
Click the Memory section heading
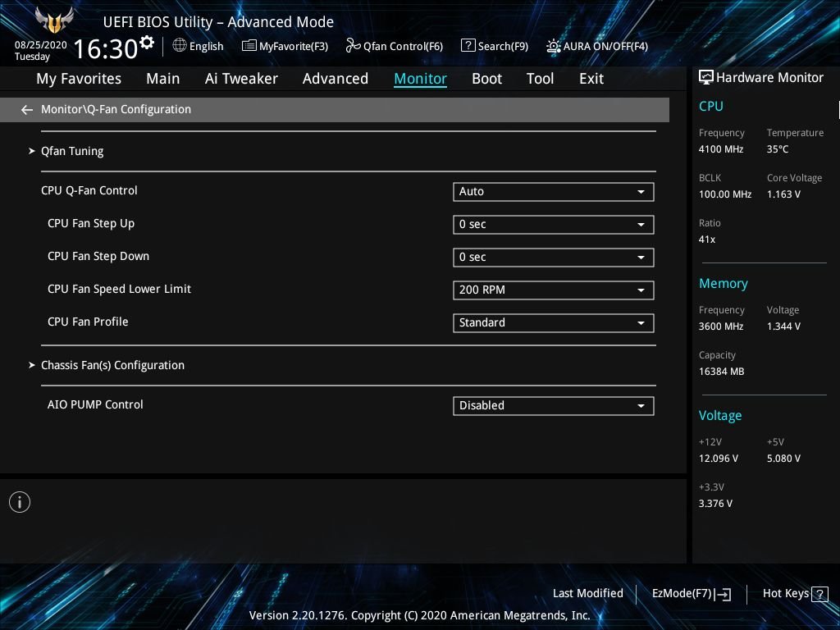724,284
